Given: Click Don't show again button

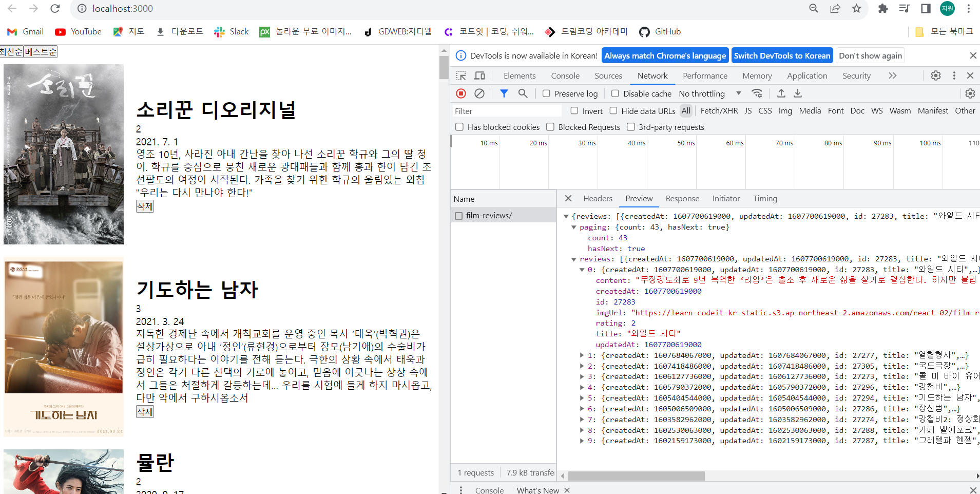Looking at the screenshot, I should pyautogui.click(x=870, y=55).
